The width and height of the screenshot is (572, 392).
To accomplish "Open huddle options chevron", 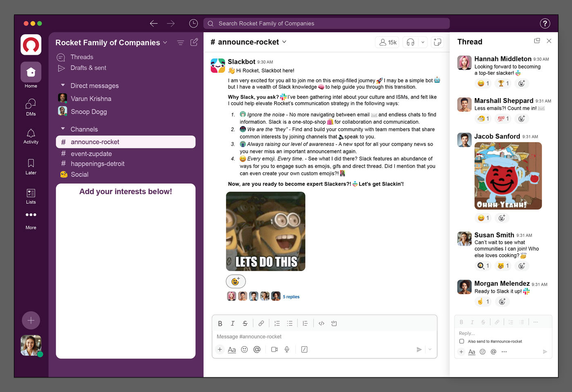I will coord(423,42).
